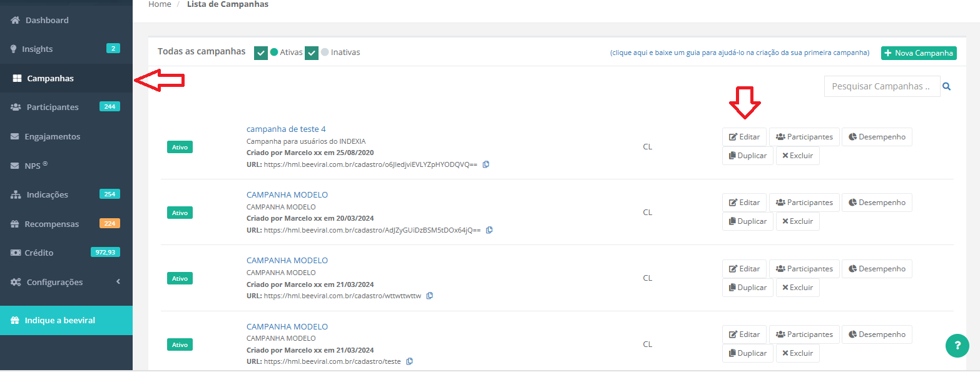This screenshot has height=372, width=980.
Task: Click 'Criado por Marcelo xx em 25/08/2020' text
Action: tap(310, 153)
